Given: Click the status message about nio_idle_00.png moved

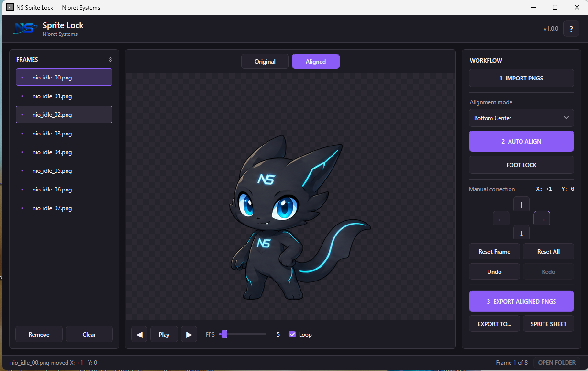Looking at the screenshot, I should click(x=54, y=363).
